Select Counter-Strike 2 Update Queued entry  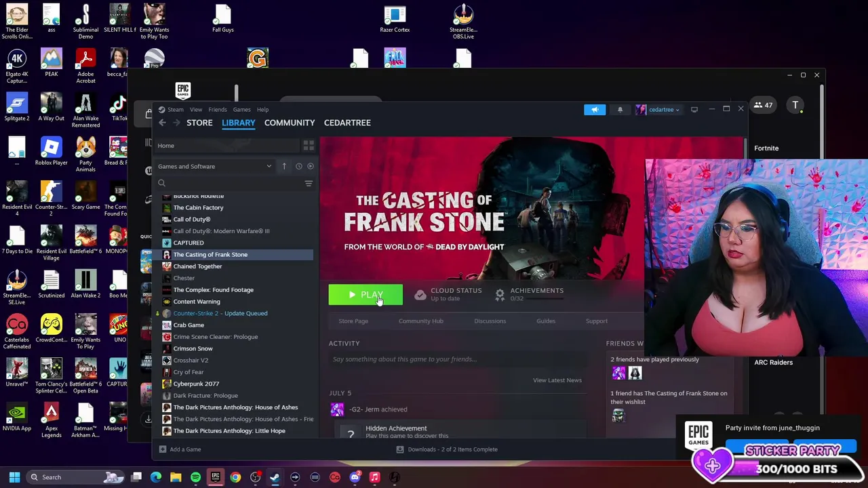coord(220,313)
